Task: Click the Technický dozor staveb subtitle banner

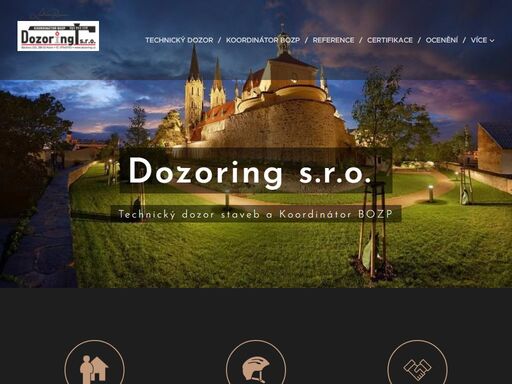Action: tap(256, 214)
